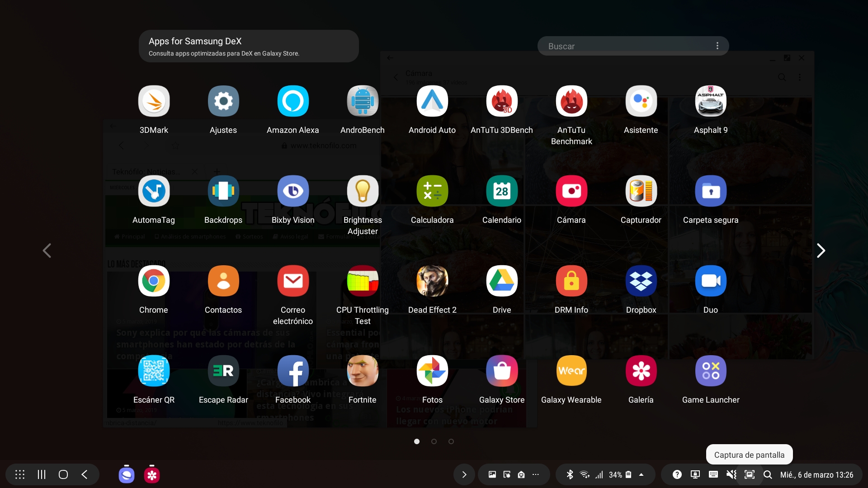
Task: Launch Dropbox app
Action: pyautogui.click(x=641, y=281)
